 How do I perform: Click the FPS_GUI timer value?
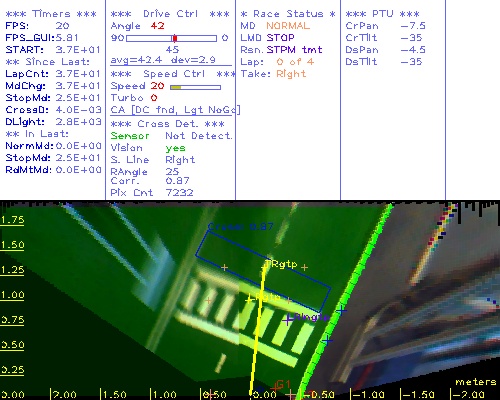click(67, 38)
